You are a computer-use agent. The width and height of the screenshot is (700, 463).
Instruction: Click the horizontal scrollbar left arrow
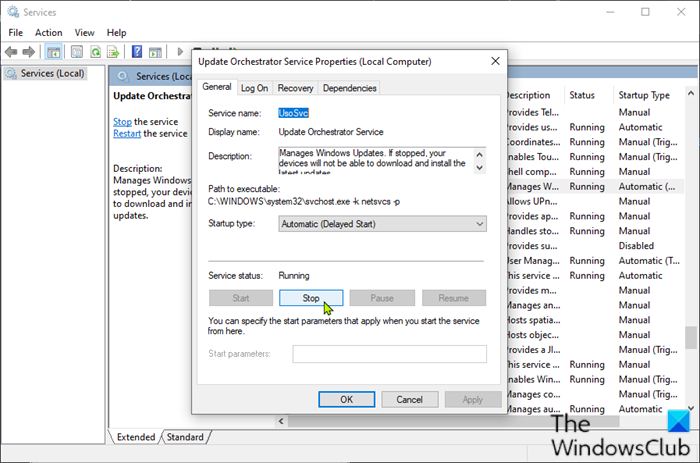(x=281, y=421)
